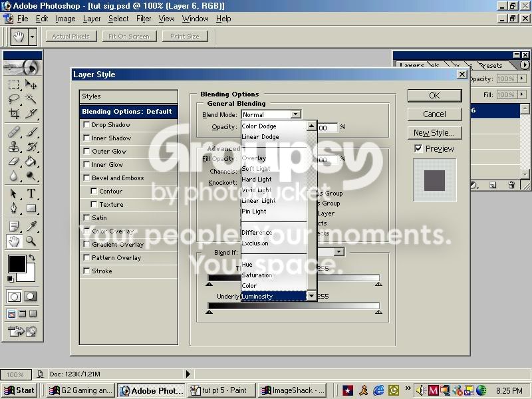Open the Filter menu

144,19
